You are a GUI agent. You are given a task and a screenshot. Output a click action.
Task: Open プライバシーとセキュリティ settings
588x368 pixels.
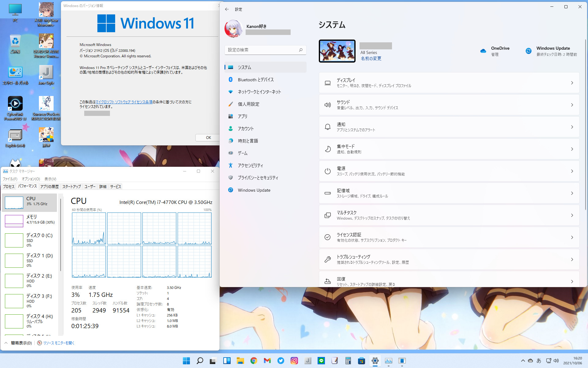tap(258, 178)
